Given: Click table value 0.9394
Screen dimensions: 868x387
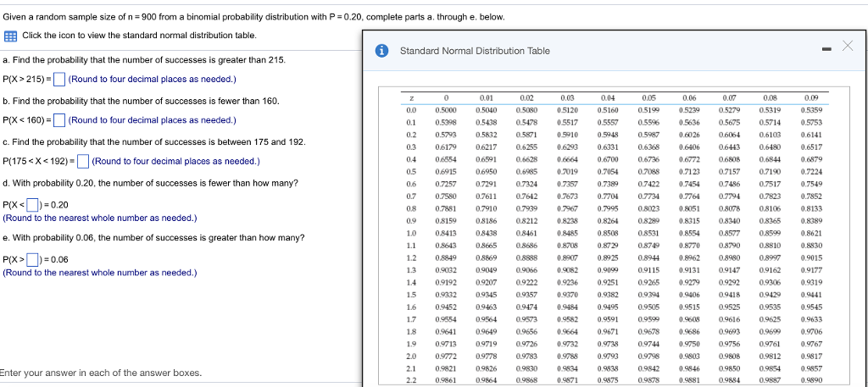Looking at the screenshot, I should point(648,295).
